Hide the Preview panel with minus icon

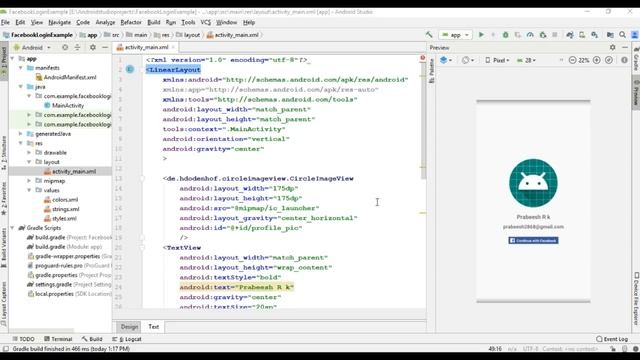[625, 47]
